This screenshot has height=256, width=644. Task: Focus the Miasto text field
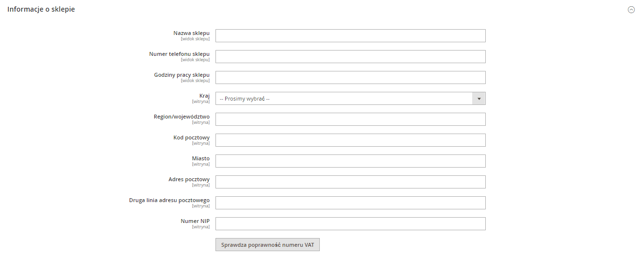click(x=350, y=161)
